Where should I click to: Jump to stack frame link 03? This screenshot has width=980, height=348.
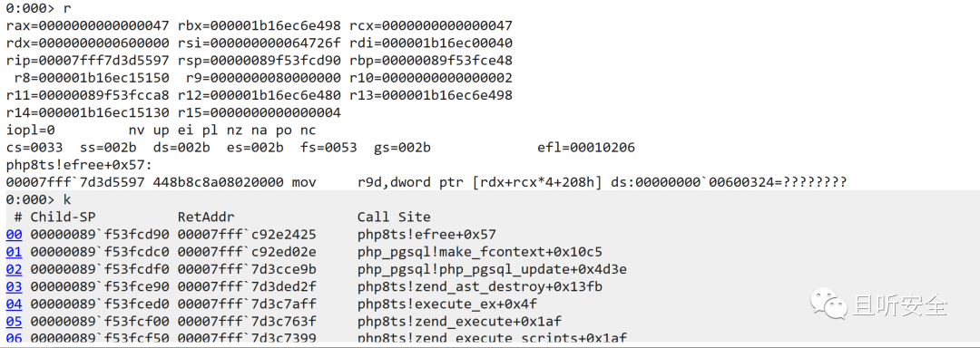click(14, 287)
